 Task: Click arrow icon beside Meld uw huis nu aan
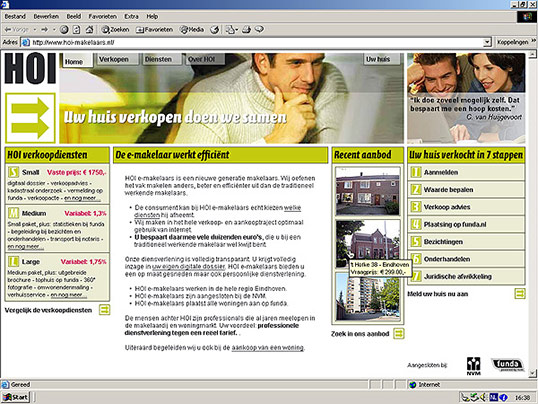coord(520,293)
